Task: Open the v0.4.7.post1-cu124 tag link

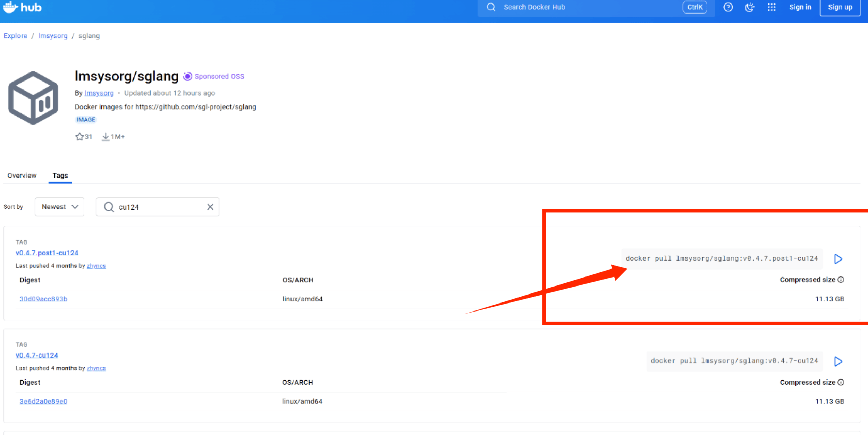Action: (x=47, y=253)
